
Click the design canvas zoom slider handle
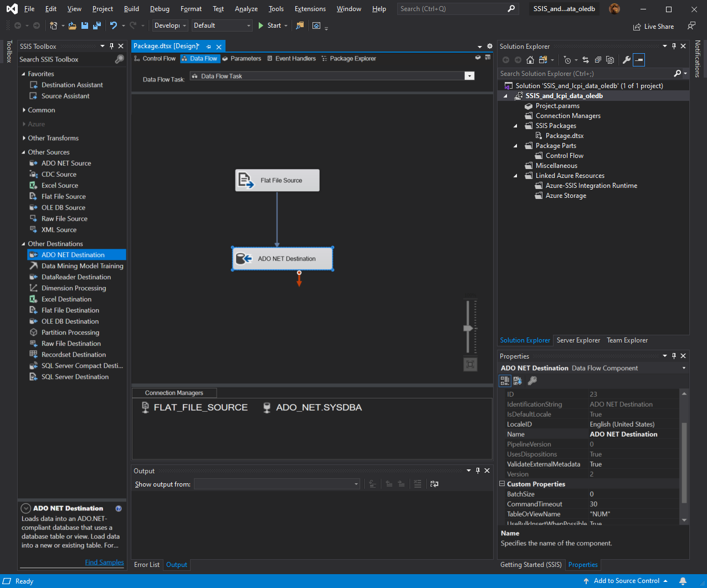468,328
